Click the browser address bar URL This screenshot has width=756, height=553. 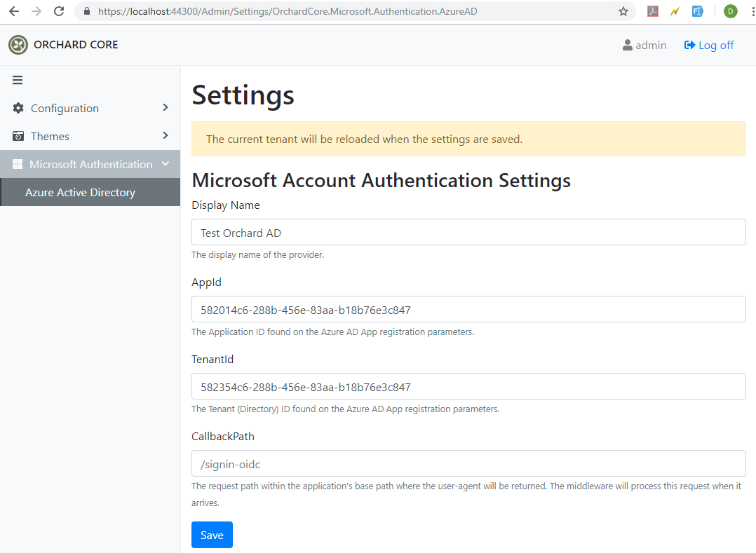click(288, 11)
